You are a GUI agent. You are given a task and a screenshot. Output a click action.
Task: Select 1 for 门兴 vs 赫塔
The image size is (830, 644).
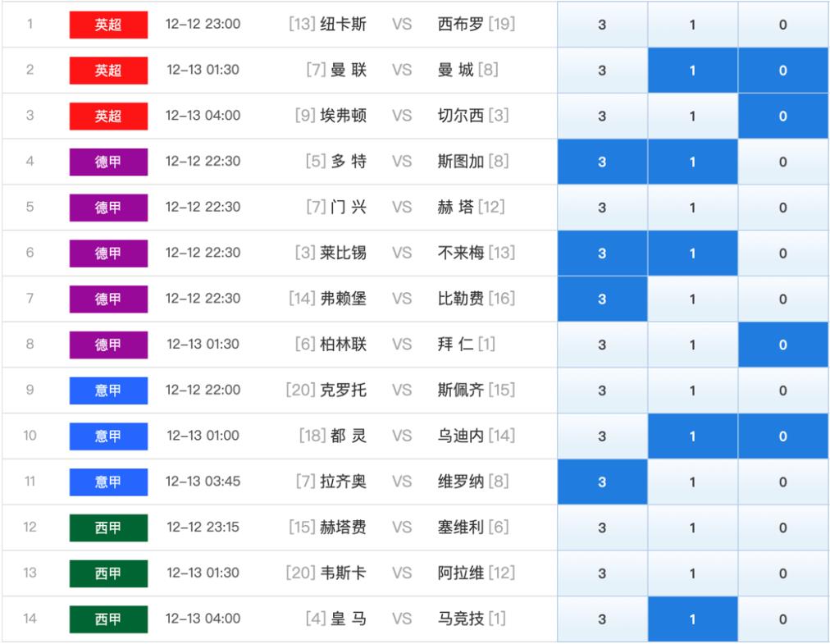693,208
